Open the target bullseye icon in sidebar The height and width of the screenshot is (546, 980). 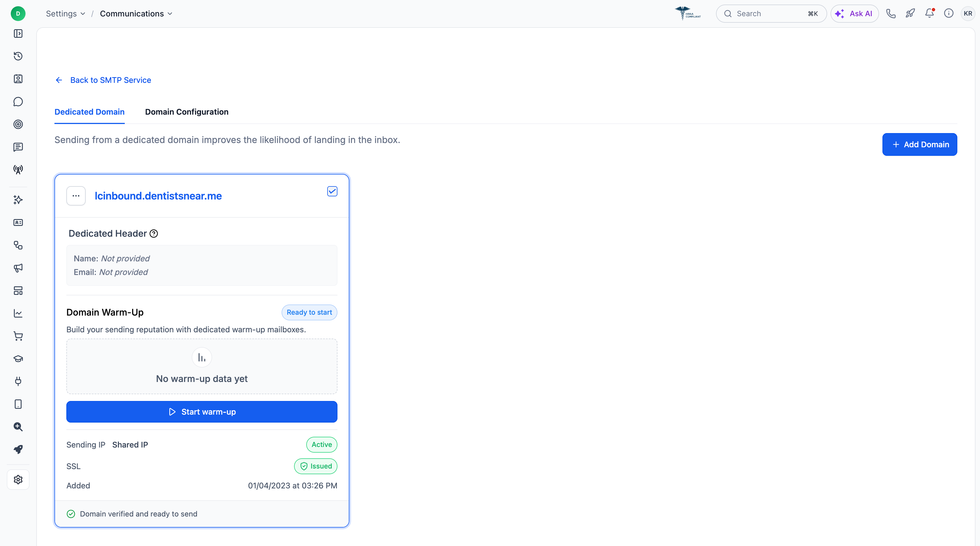click(18, 125)
